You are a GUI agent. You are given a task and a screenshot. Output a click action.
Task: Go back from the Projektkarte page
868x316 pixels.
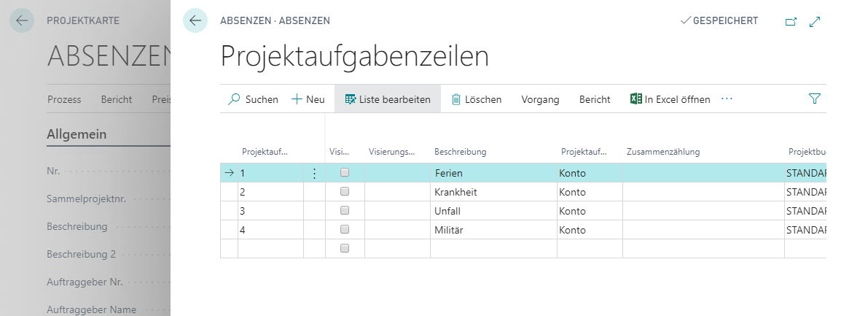coord(22,21)
